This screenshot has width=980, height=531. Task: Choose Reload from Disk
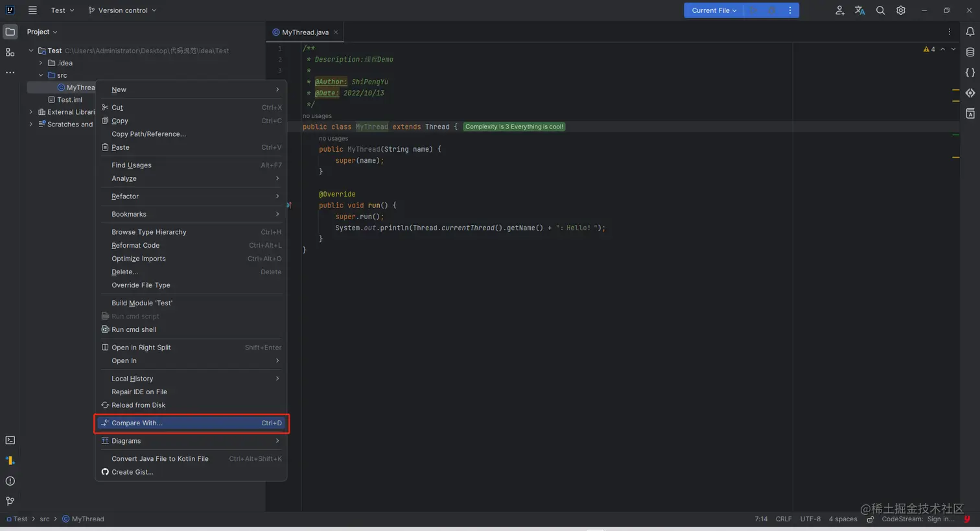[x=191, y=405]
